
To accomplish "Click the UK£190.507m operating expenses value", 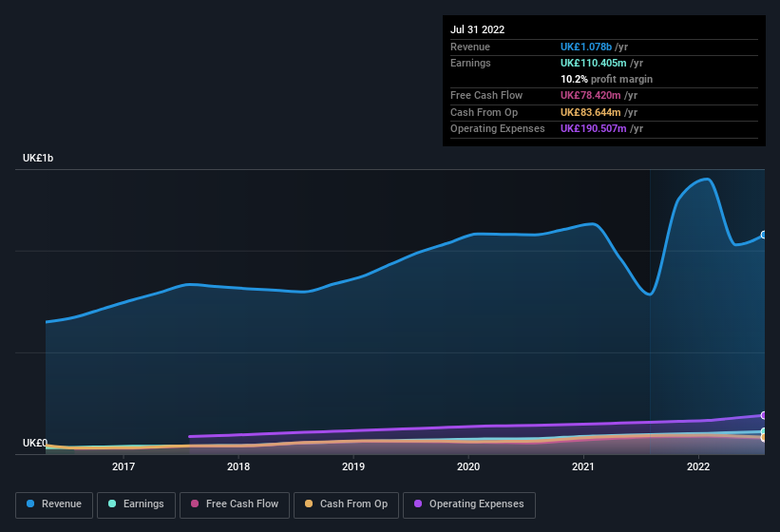I will [x=594, y=129].
